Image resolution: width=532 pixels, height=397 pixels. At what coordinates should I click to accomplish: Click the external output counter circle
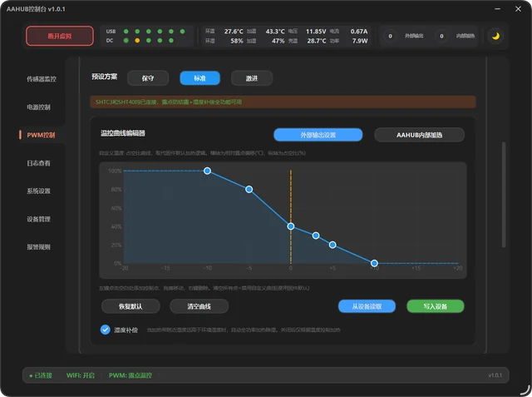click(390, 36)
